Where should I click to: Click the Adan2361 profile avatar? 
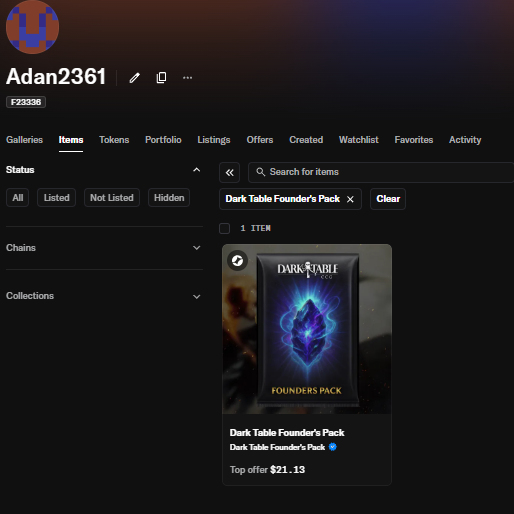32,27
